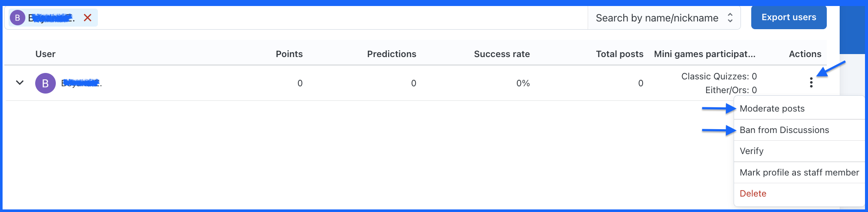868x212 pixels.
Task: Open the Search by name/nickname dropdown
Action: pyautogui.click(x=664, y=18)
